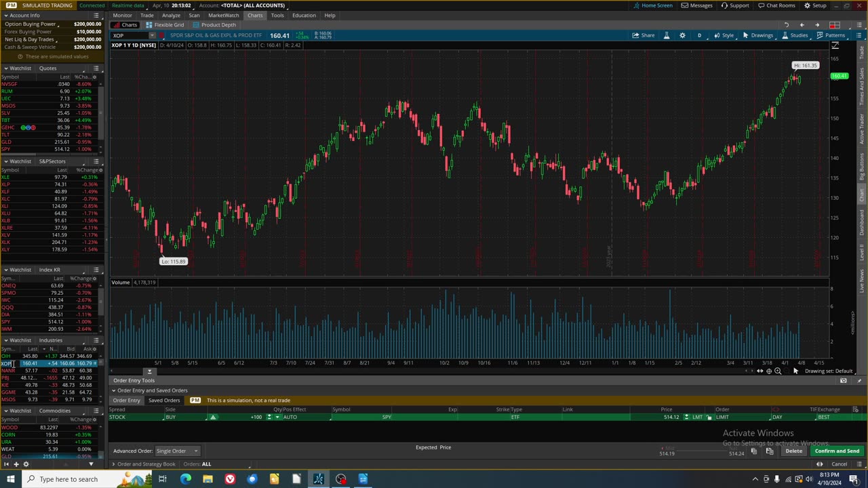Open chart settings gear in chart toolbar
Image resolution: width=868 pixels, height=488 pixels.
(682, 35)
